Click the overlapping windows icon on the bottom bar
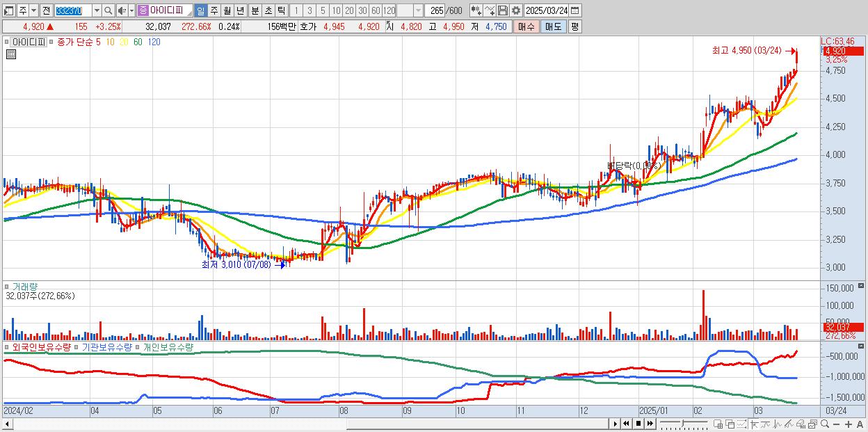 [x=730, y=424]
